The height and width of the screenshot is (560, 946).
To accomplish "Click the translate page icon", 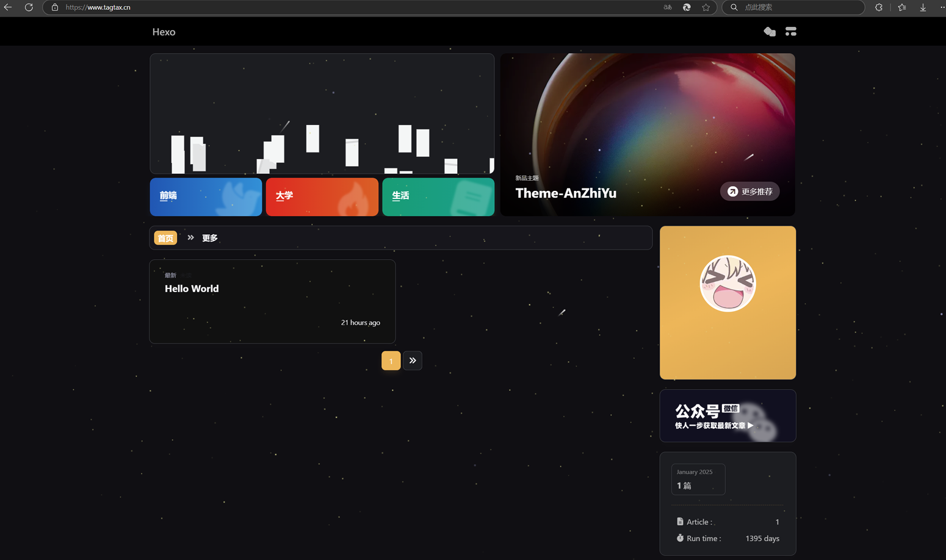I will coord(668,7).
